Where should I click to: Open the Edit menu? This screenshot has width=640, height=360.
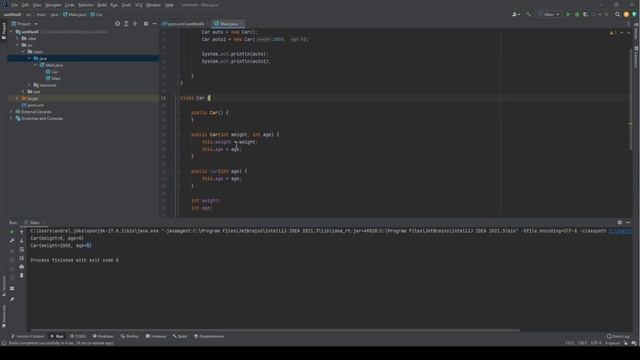[x=25, y=5]
